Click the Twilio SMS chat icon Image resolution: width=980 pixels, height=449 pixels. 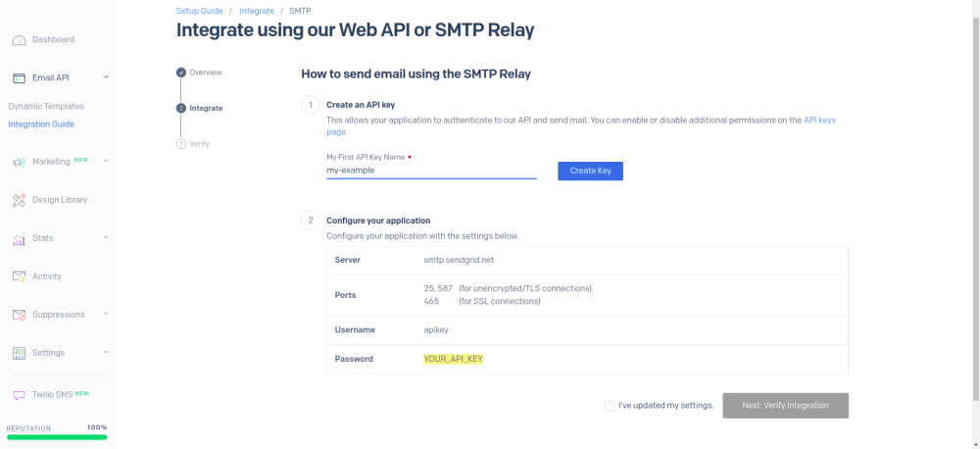(19, 394)
